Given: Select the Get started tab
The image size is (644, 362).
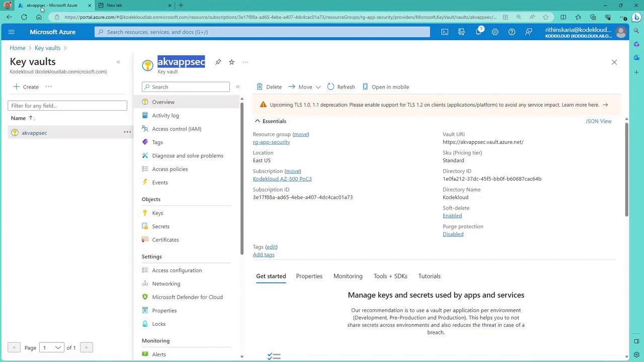Looking at the screenshot, I should (271, 276).
